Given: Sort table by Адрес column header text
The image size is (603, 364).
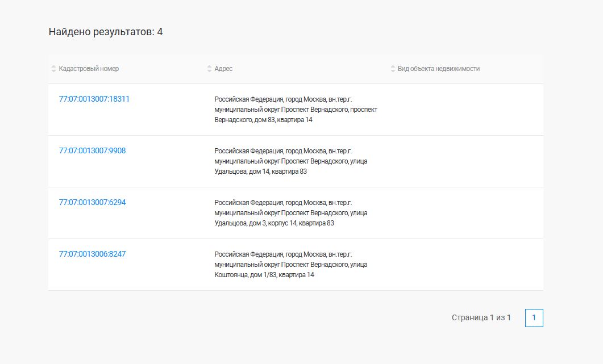Looking at the screenshot, I should pos(223,69).
